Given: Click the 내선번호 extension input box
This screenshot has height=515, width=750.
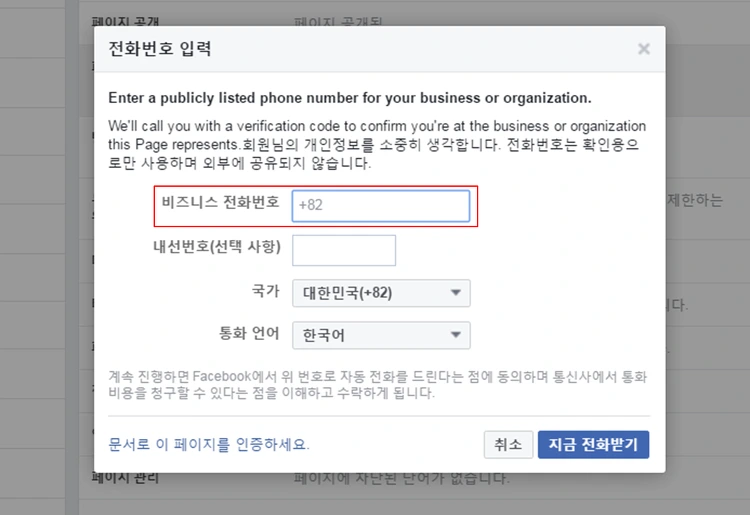Looking at the screenshot, I should (344, 250).
